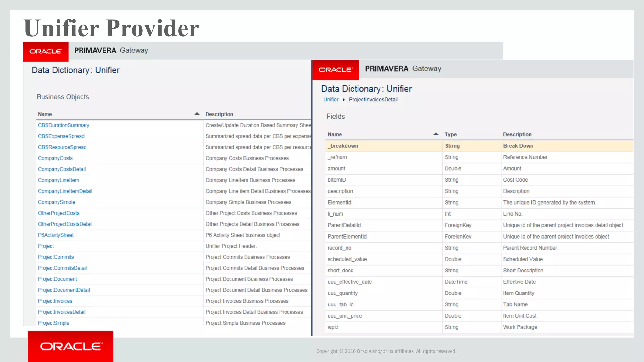The image size is (644, 362).
Task: Select the ParentDetailId field row
Action: pos(479,225)
